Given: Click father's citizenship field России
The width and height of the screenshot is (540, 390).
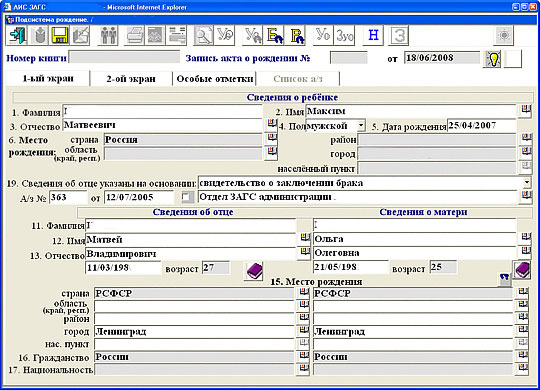Looking at the screenshot, I should [x=194, y=357].
